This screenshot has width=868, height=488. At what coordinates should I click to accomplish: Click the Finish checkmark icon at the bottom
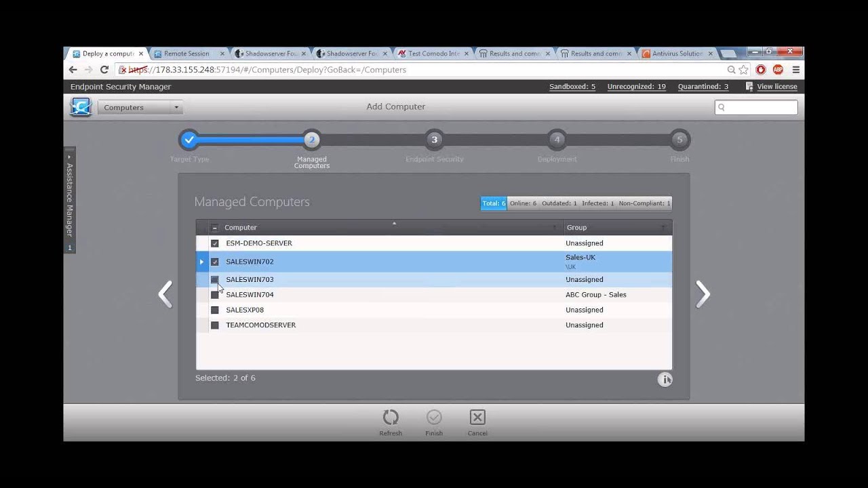434,418
